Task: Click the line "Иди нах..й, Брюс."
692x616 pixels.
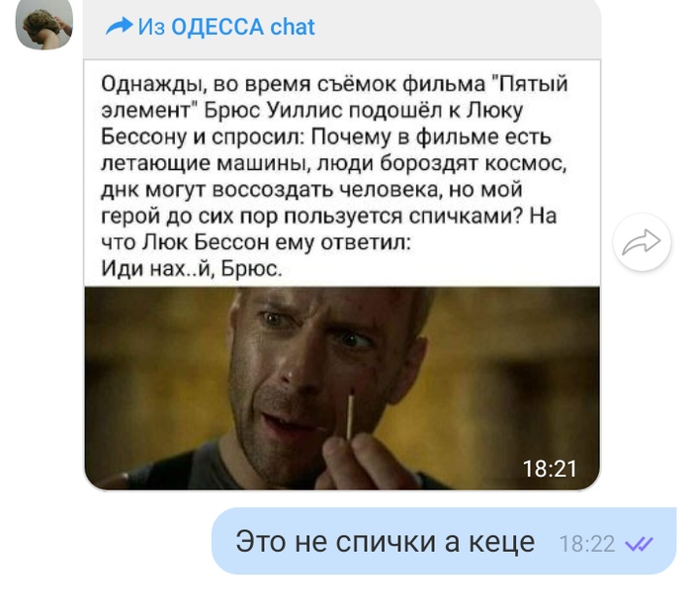Action: click(192, 268)
